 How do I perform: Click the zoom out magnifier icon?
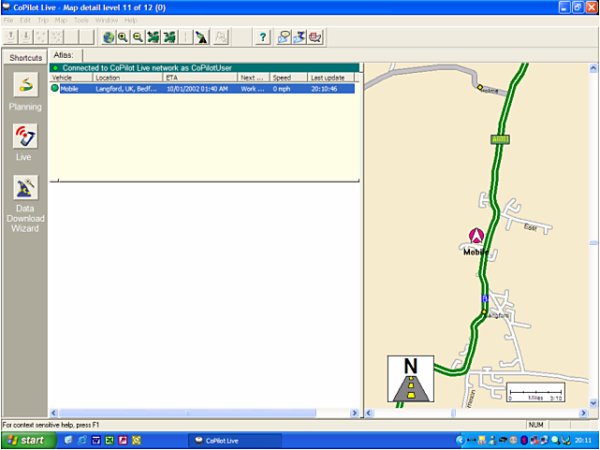138,37
